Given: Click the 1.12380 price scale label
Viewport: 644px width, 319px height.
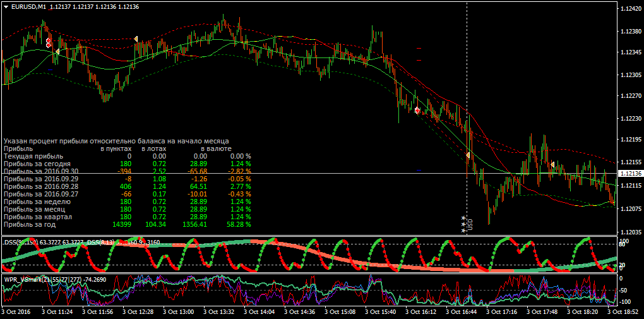Looking at the screenshot, I should (630, 31).
